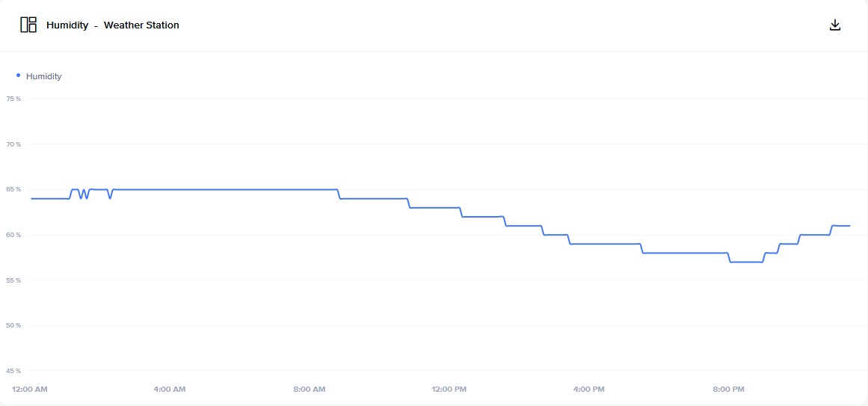Click the 45 % y-axis label

[x=14, y=371]
